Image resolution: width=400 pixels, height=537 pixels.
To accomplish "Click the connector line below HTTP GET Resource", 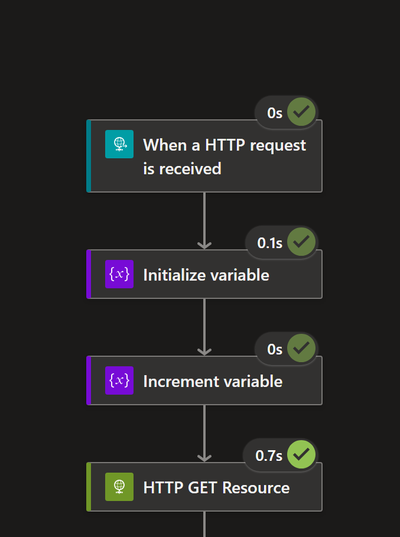I will pos(204,524).
